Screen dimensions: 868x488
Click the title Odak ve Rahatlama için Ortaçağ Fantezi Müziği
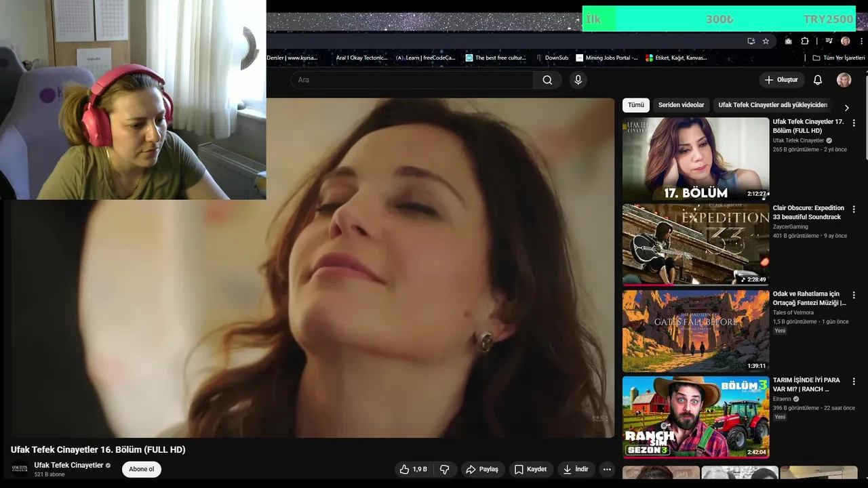tap(809, 299)
